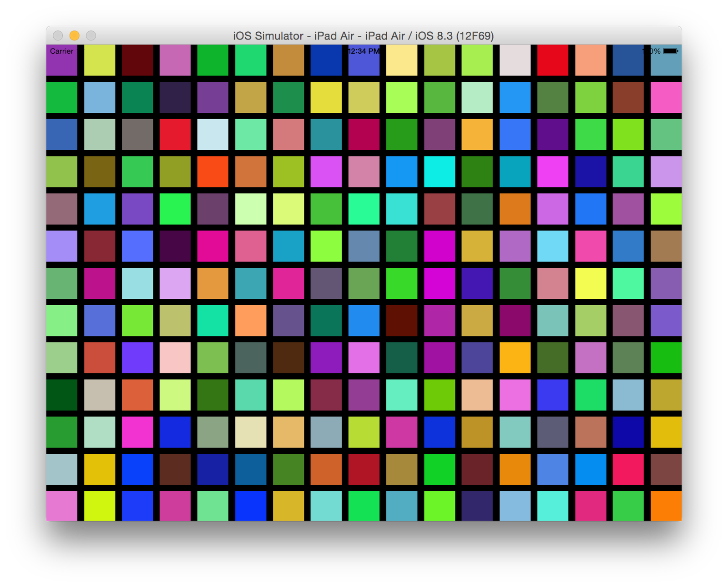Tap the amber cell in the ninth row
The width and height of the screenshot is (728, 587).
515,358
